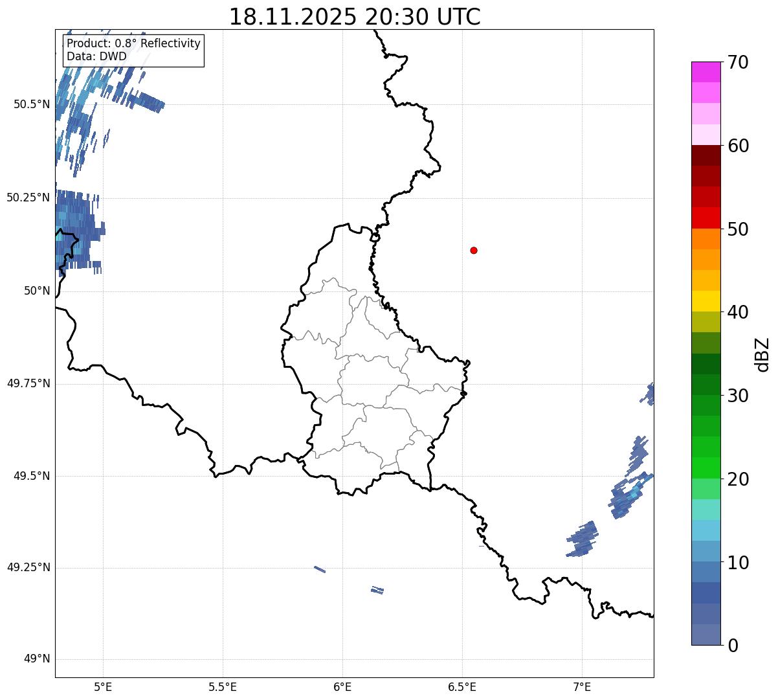Click the 'Product: 0.8° Reflectivity' label

click(x=133, y=43)
